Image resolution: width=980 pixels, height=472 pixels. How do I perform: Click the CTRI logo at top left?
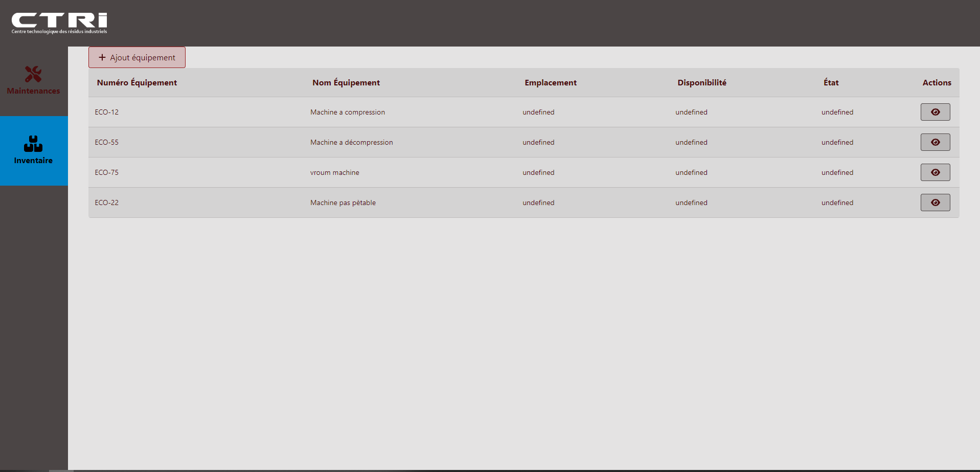(x=57, y=22)
